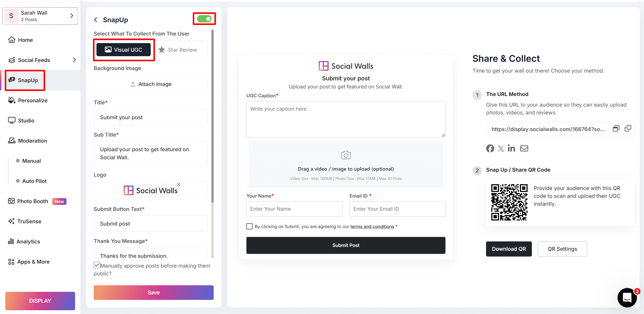Open the terms and conditions link
The image size is (644, 314).
click(x=372, y=227)
